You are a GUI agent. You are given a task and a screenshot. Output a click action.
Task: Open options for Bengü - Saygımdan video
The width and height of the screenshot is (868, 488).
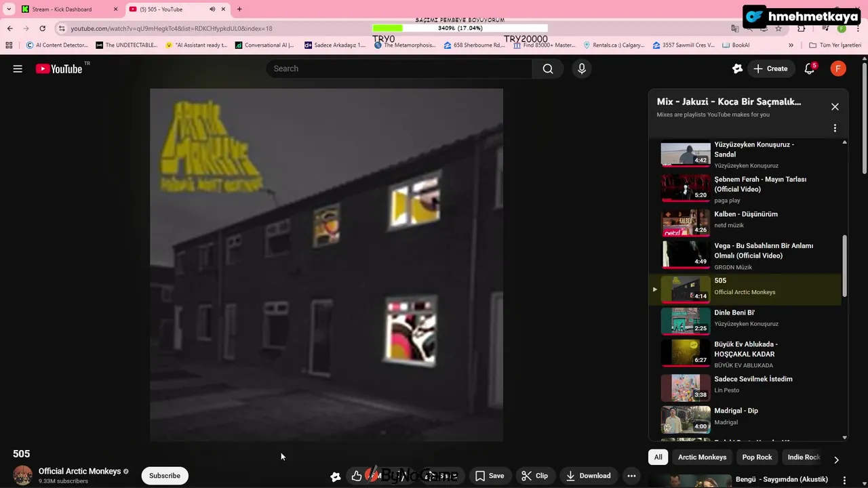click(x=844, y=480)
